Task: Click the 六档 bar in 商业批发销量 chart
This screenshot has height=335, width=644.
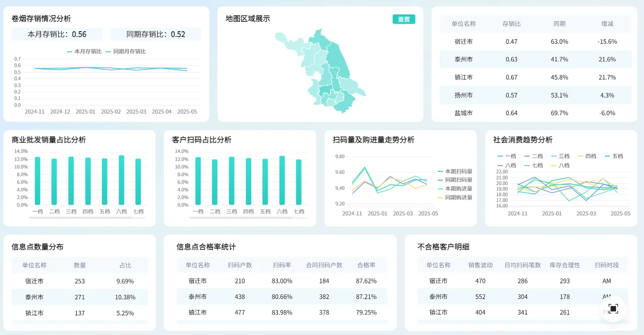Action: [121, 180]
